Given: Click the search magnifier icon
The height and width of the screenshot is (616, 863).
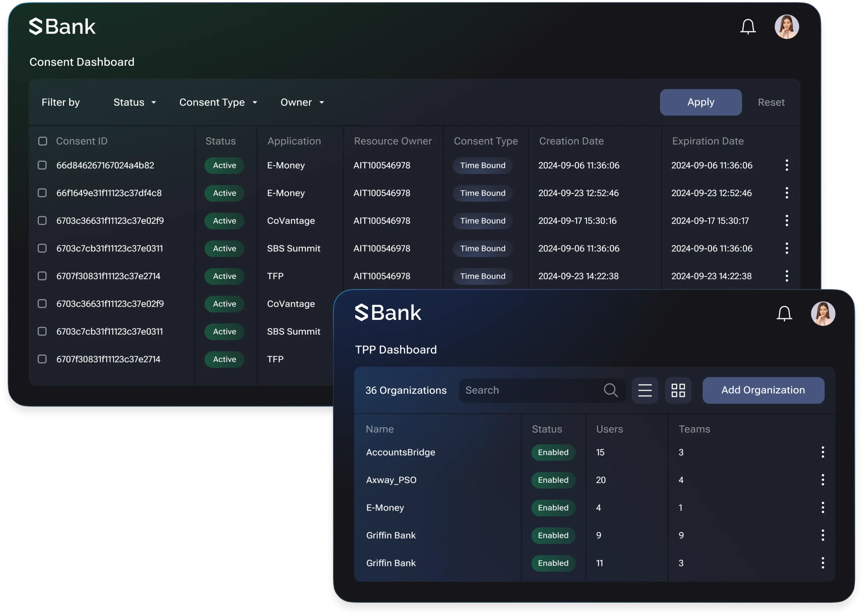Looking at the screenshot, I should (611, 390).
